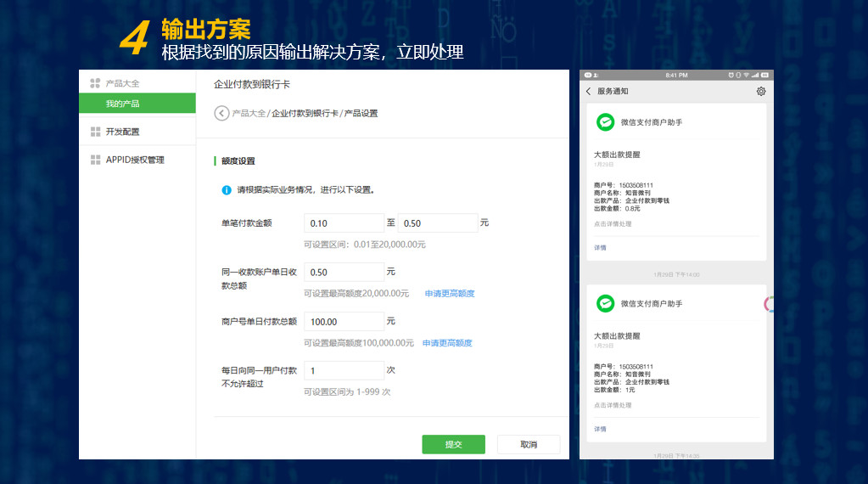Tap the 8:41 PM clock in status bar
Viewport: 868px width, 484px height.
click(676, 75)
